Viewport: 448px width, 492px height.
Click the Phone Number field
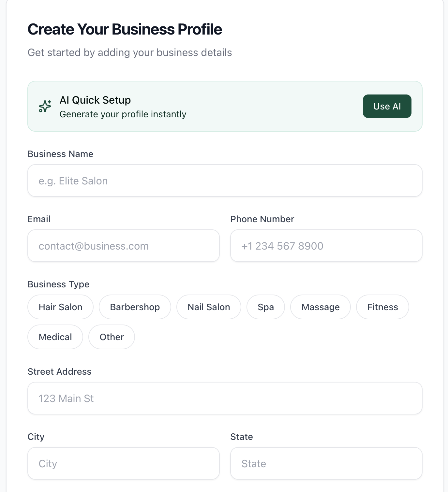click(326, 246)
